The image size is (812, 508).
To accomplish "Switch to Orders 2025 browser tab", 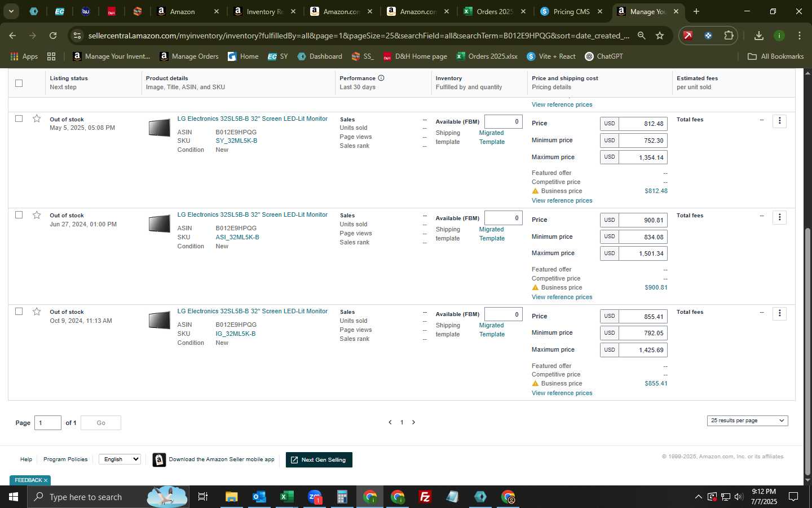I will (x=495, y=11).
